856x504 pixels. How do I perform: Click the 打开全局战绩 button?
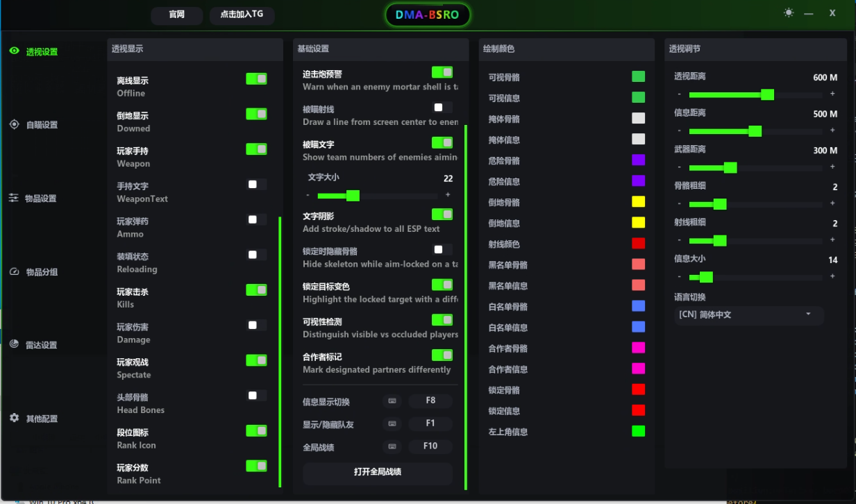378,472
